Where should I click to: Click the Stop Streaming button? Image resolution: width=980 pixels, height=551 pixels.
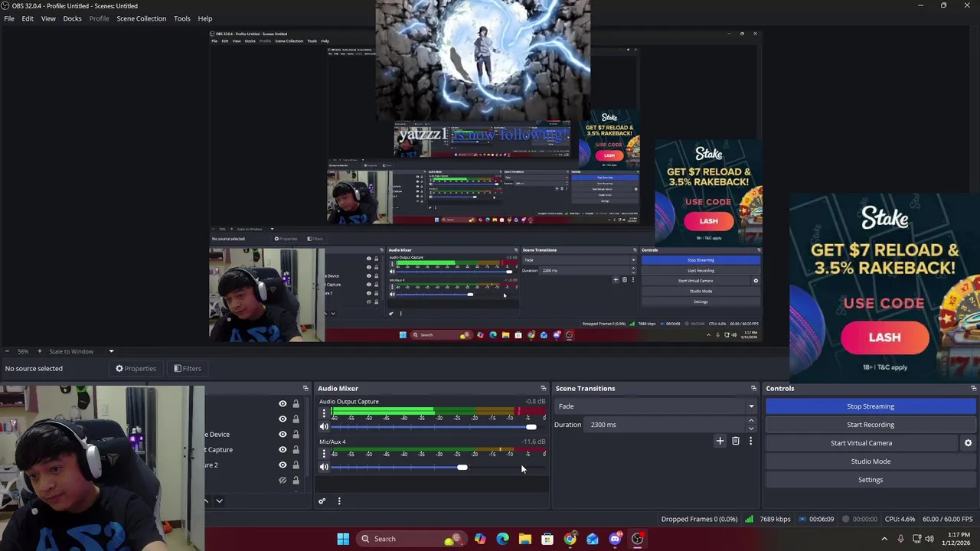pyautogui.click(x=871, y=406)
